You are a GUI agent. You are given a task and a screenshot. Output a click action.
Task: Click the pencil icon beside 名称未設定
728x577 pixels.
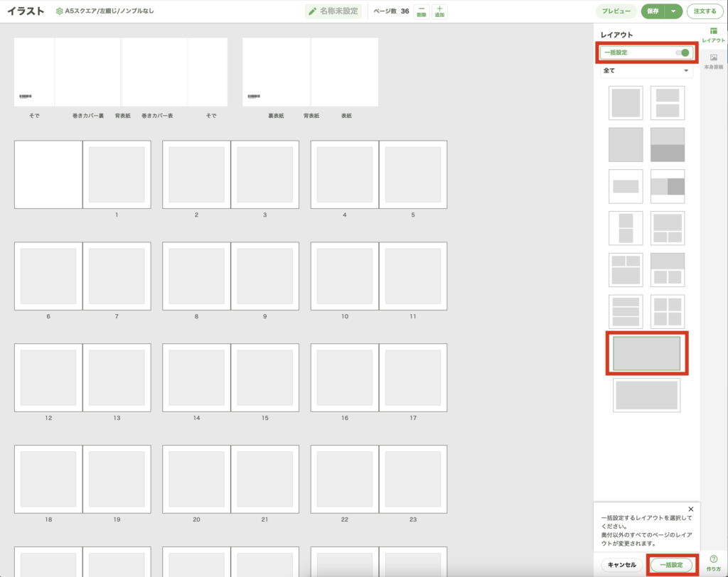click(312, 11)
